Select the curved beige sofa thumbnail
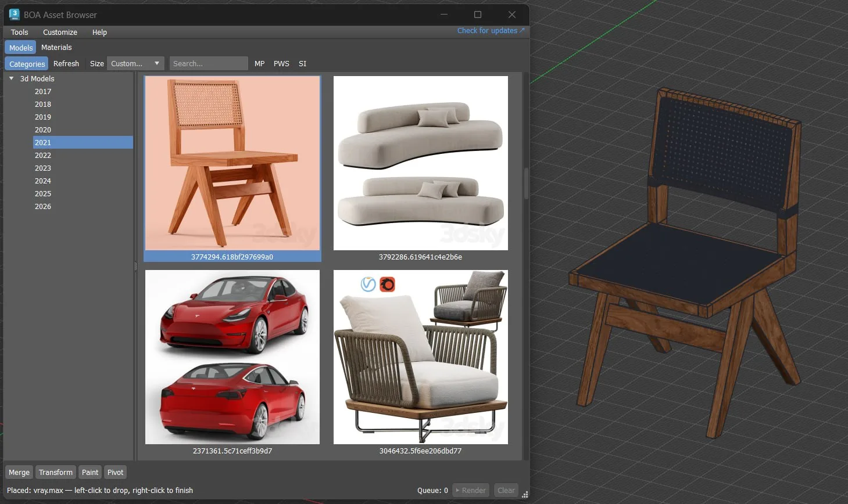 (421, 163)
